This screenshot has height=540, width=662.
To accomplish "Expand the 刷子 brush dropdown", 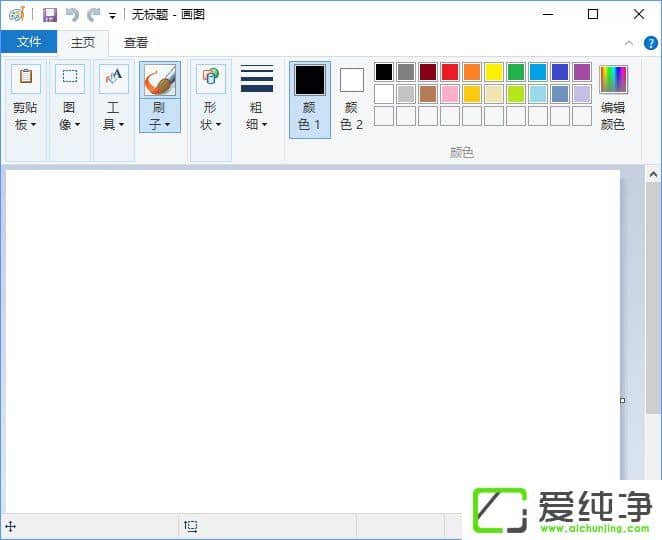I will pyautogui.click(x=160, y=116).
